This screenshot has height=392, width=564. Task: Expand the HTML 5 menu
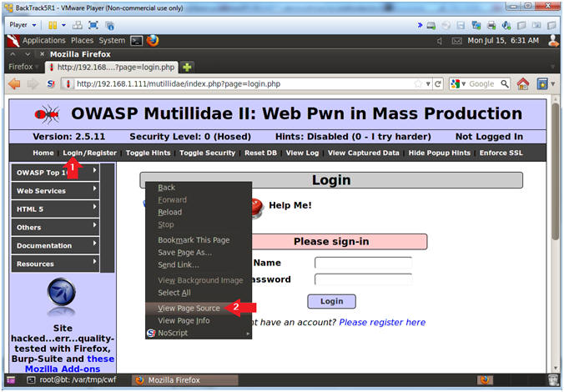tap(55, 209)
